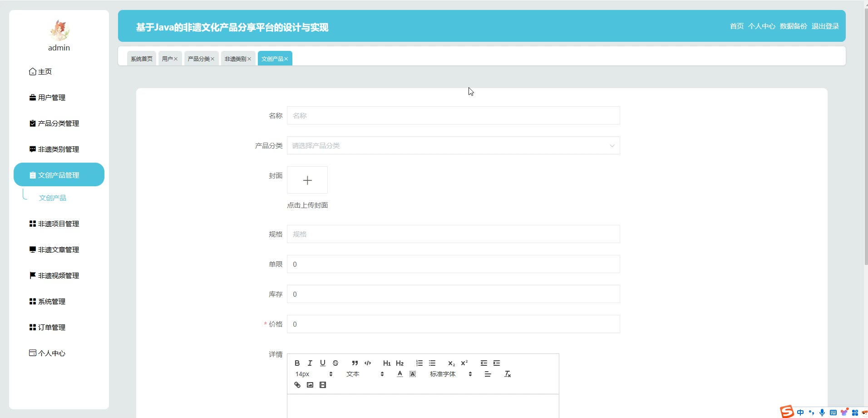Open the 产品分类 dropdown
Viewport: 868px width, 418px height.
[453, 146]
